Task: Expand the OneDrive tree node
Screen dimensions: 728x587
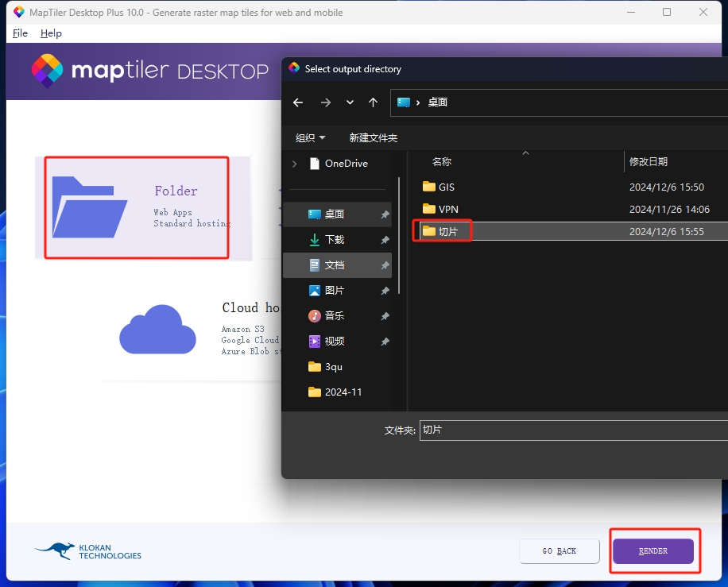Action: tap(294, 164)
